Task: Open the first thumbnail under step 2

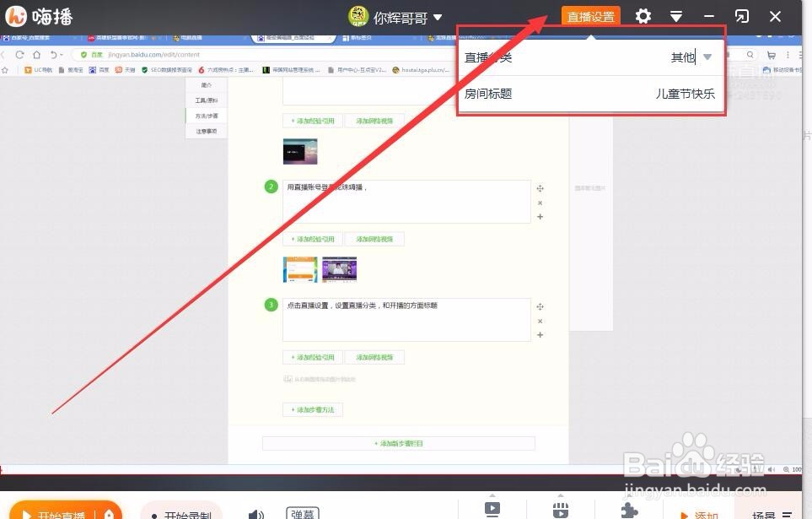Action: pos(300,269)
